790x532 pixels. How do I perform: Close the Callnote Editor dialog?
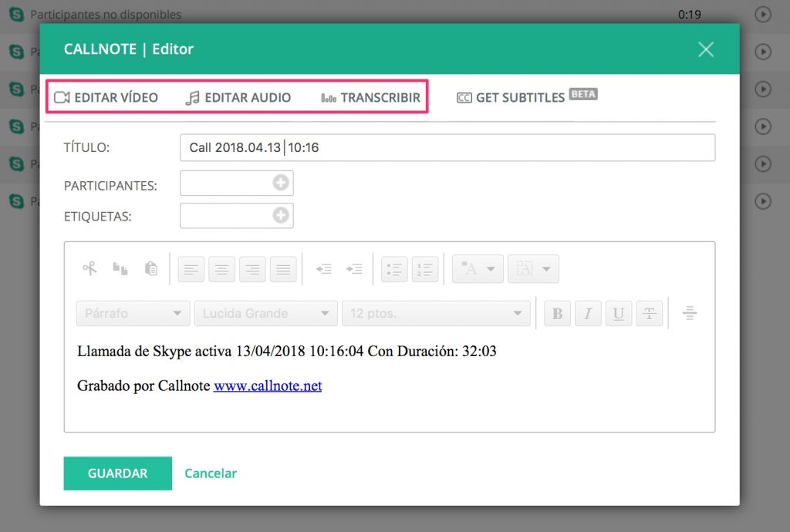706,49
